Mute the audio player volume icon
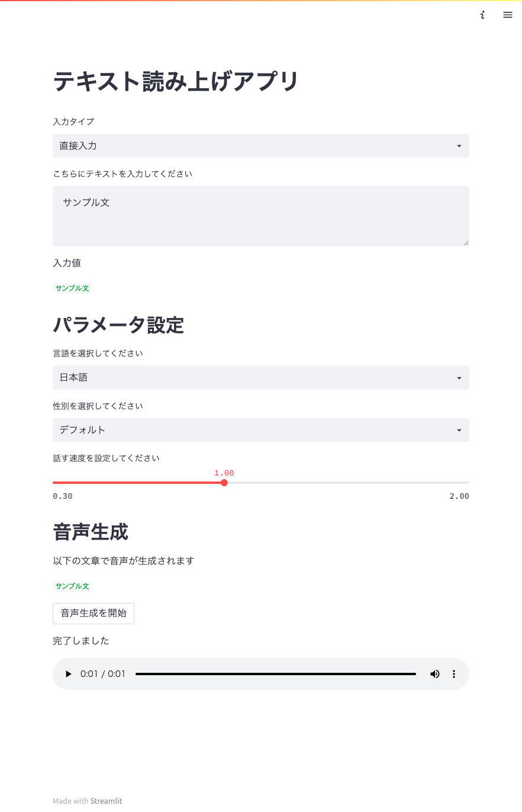522x812 pixels. (x=435, y=674)
